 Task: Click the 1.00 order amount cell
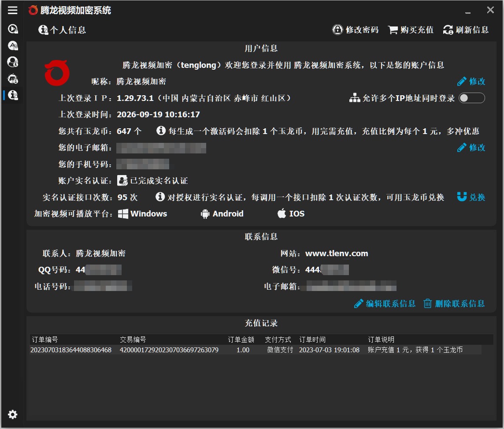coord(243,350)
